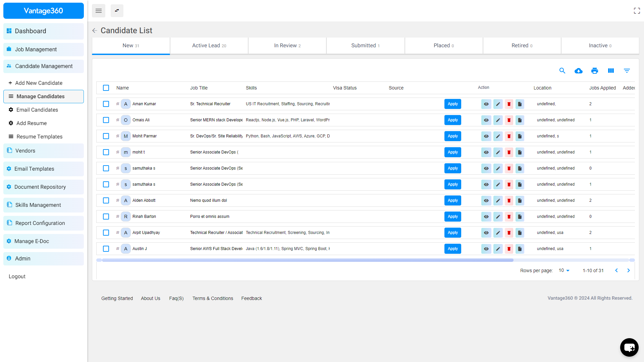This screenshot has height=362, width=644.
Task: Expand the Job Management menu
Action: tap(44, 49)
